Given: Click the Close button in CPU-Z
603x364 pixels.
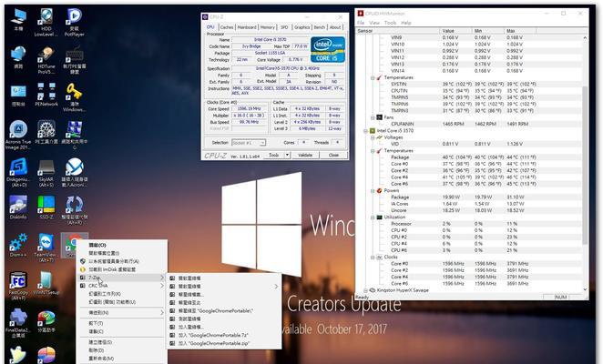Looking at the screenshot, I should (333, 155).
